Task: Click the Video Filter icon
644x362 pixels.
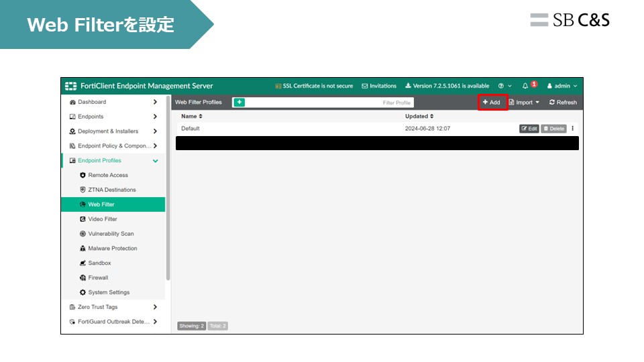Action: click(x=83, y=219)
